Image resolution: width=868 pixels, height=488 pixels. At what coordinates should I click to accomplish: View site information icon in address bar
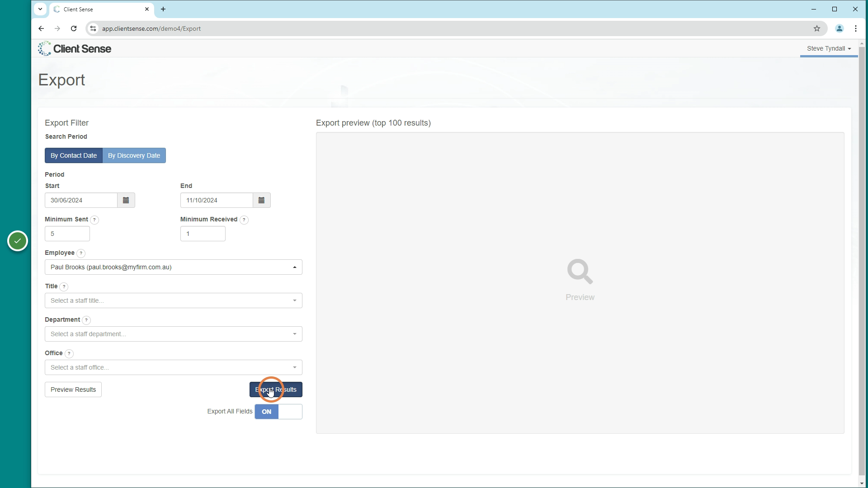pos(93,28)
